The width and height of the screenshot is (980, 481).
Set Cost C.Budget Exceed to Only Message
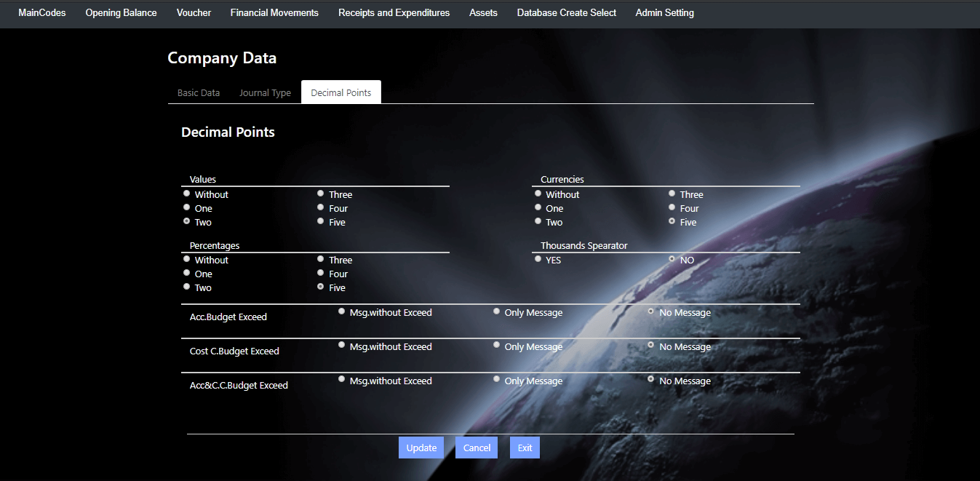497,346
